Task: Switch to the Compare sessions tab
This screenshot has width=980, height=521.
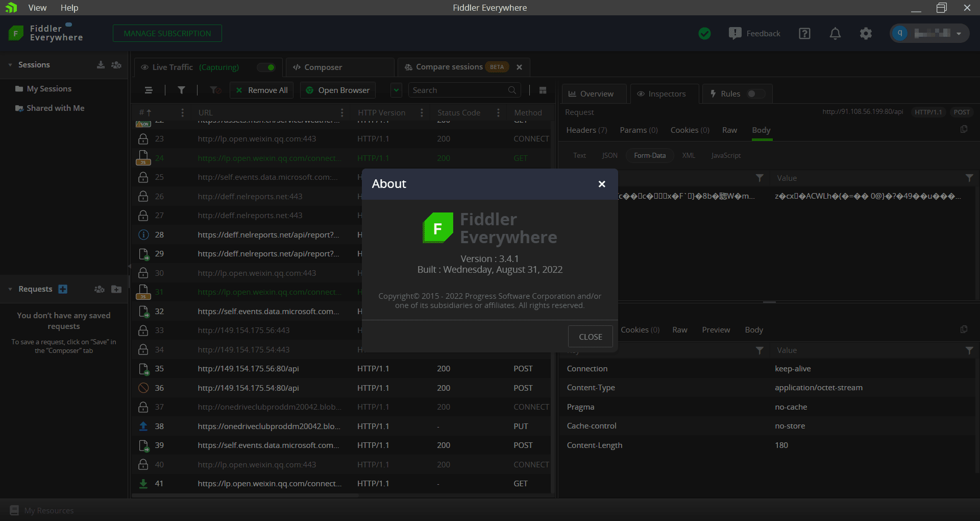Action: [449, 67]
